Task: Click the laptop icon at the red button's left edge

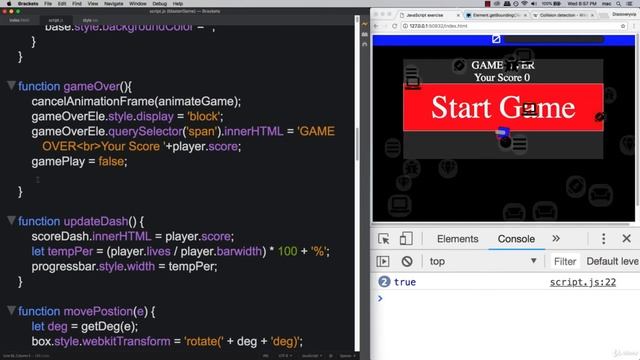Action: (413, 83)
